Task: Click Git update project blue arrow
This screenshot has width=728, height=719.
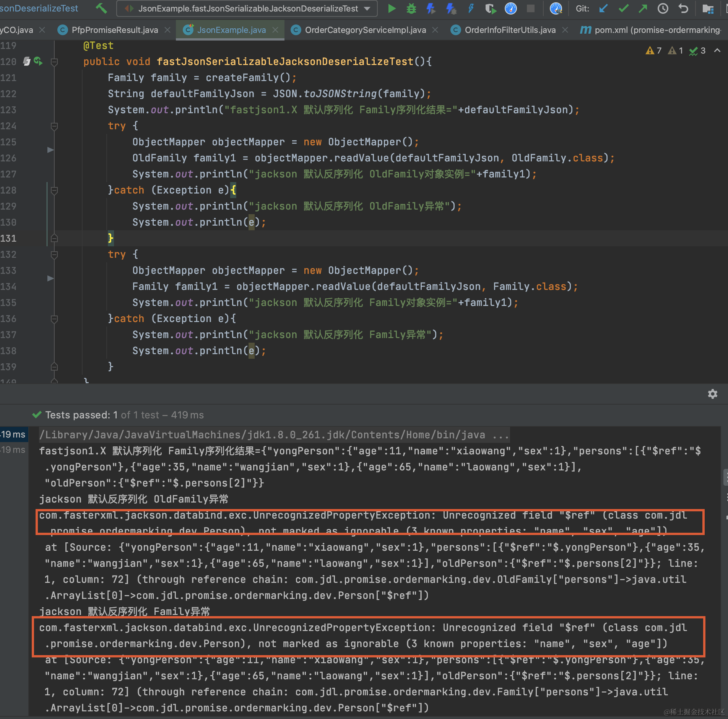Action: pos(603,8)
